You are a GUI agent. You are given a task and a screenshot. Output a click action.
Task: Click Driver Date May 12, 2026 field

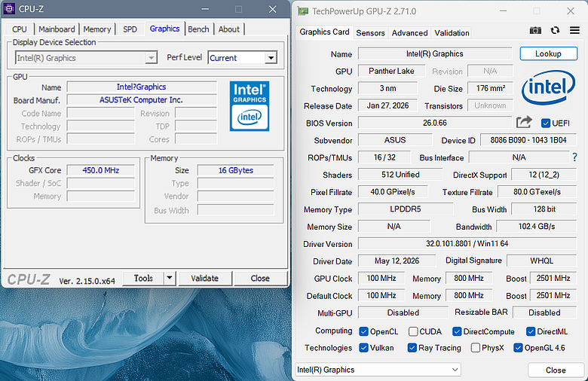397,261
